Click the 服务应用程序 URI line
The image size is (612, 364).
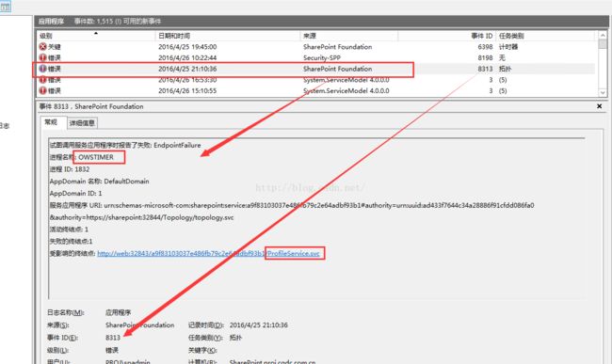coord(292,205)
